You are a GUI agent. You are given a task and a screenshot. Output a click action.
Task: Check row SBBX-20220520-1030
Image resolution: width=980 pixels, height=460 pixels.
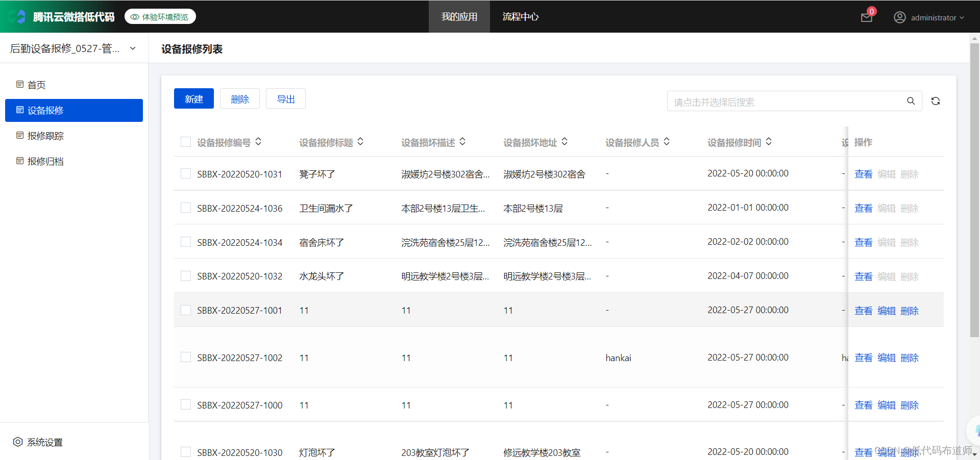point(186,452)
